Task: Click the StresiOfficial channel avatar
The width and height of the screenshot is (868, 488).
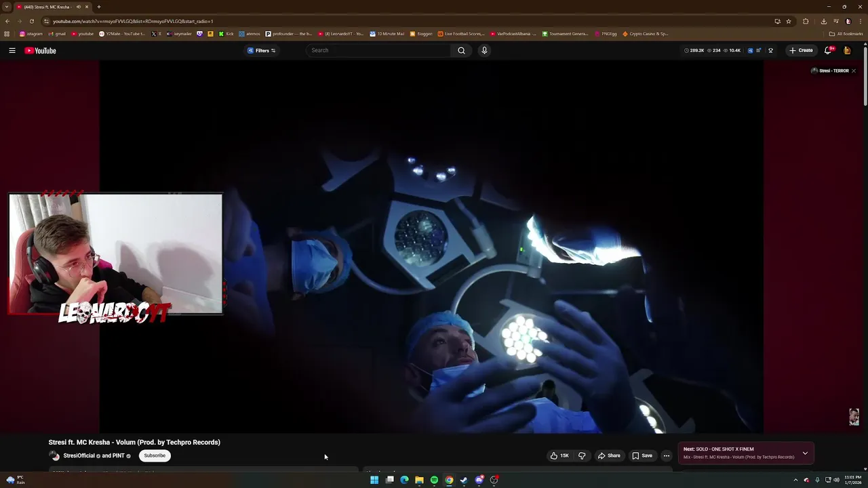Action: coord(54,455)
